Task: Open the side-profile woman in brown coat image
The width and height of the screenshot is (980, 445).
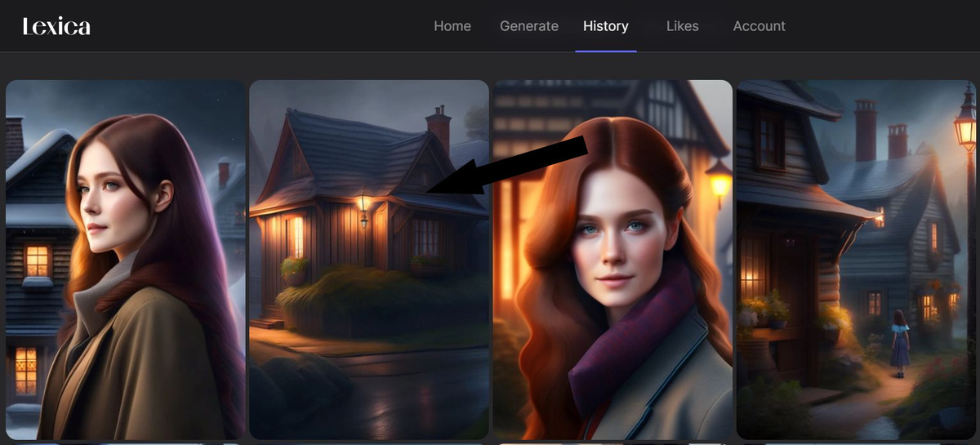Action: tap(126, 260)
